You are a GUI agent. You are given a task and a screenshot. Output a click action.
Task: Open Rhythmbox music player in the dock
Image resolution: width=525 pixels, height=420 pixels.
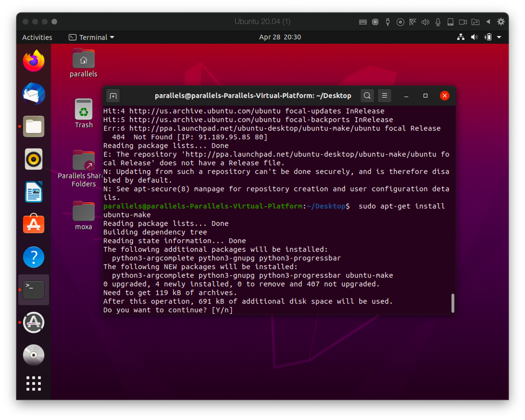34,159
